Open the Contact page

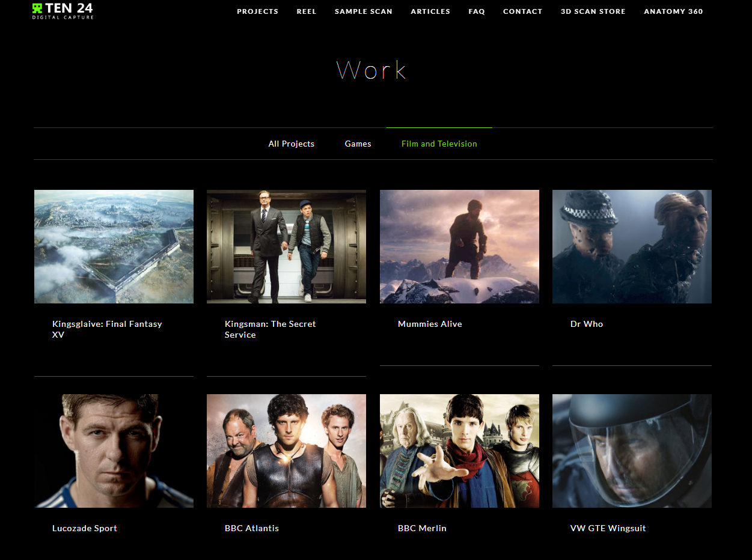[522, 11]
